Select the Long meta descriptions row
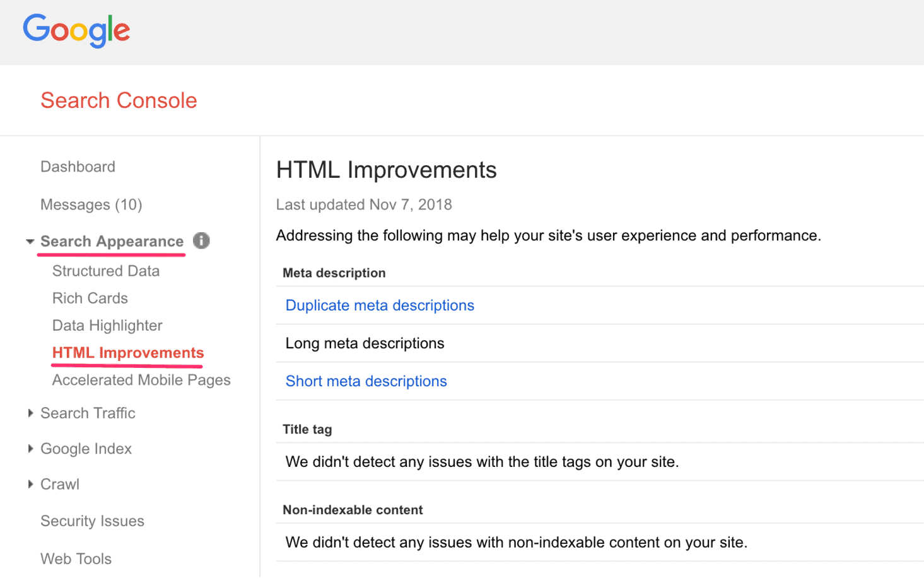The height and width of the screenshot is (583, 924). click(365, 343)
